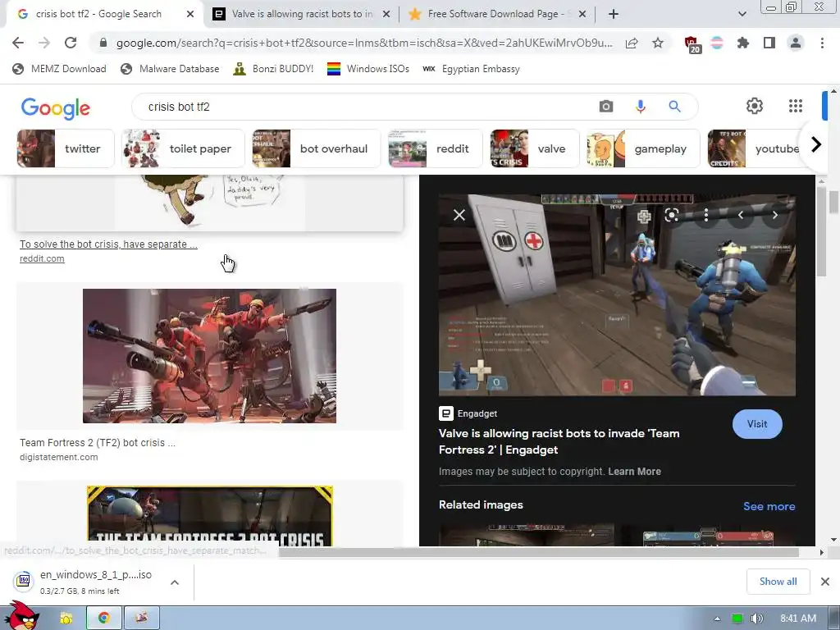
Task: Start voice search with microphone icon
Action: [641, 107]
